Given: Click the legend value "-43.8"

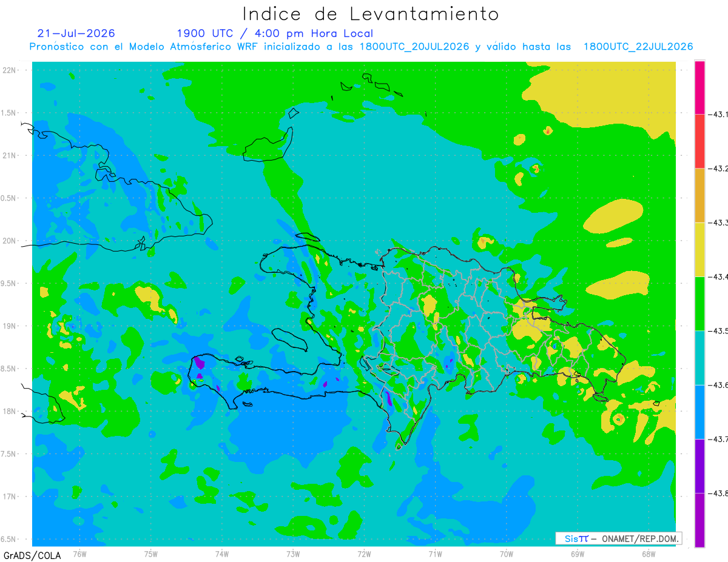Looking at the screenshot, I should coord(718,493).
